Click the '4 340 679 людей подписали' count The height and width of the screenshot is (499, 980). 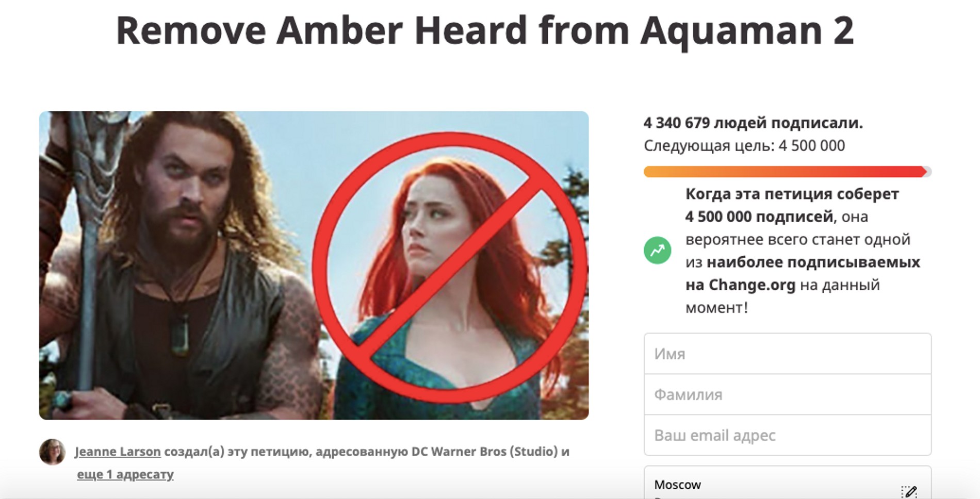(x=753, y=123)
